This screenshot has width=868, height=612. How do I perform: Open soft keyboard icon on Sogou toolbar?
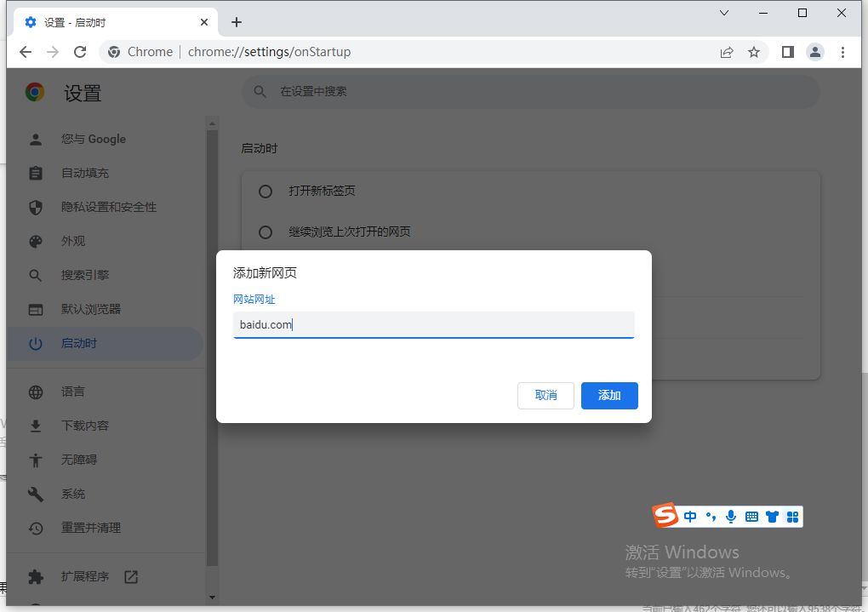pos(751,517)
